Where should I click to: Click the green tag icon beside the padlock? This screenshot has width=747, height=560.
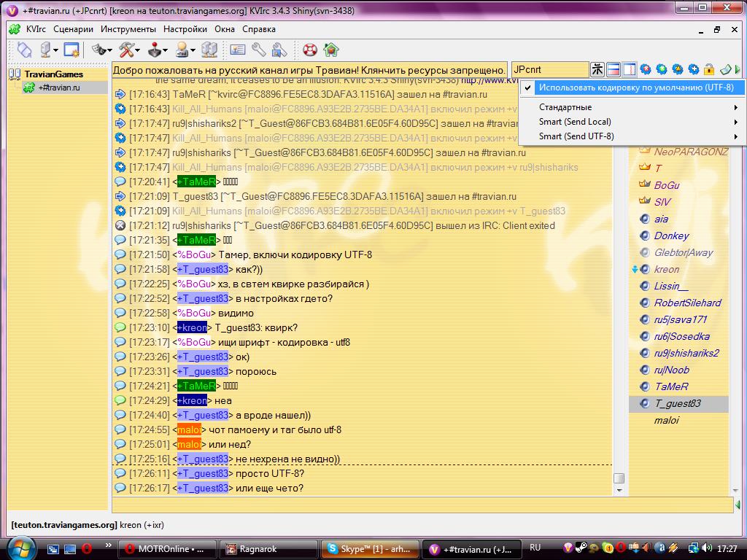coord(725,69)
